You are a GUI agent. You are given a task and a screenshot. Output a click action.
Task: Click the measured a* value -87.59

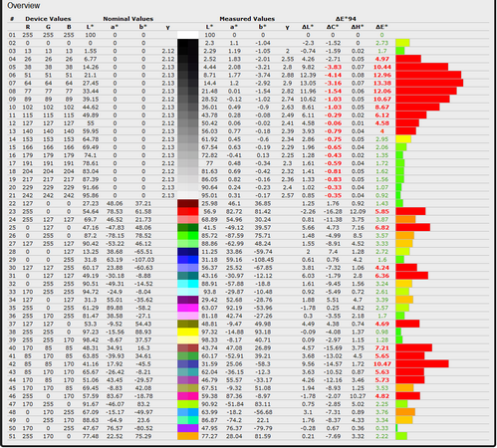234,236
